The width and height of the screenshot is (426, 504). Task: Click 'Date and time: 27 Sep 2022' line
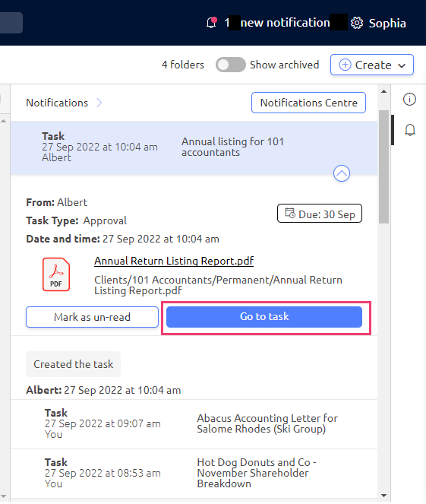(x=122, y=239)
